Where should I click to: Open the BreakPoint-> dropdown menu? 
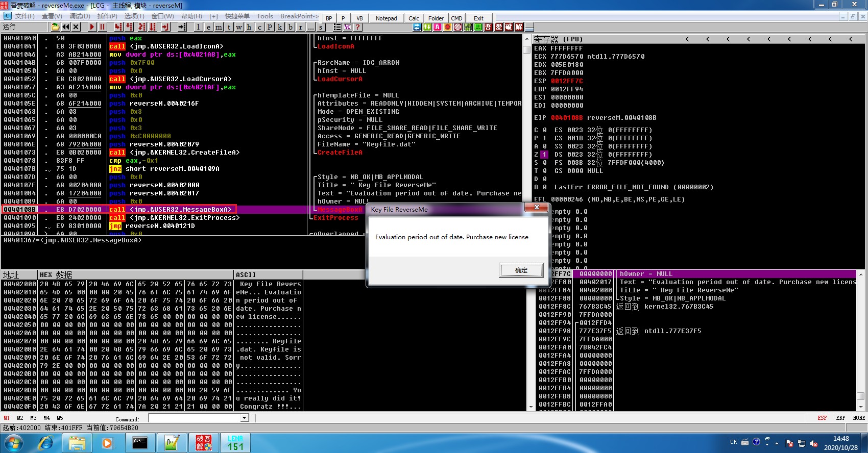point(299,16)
